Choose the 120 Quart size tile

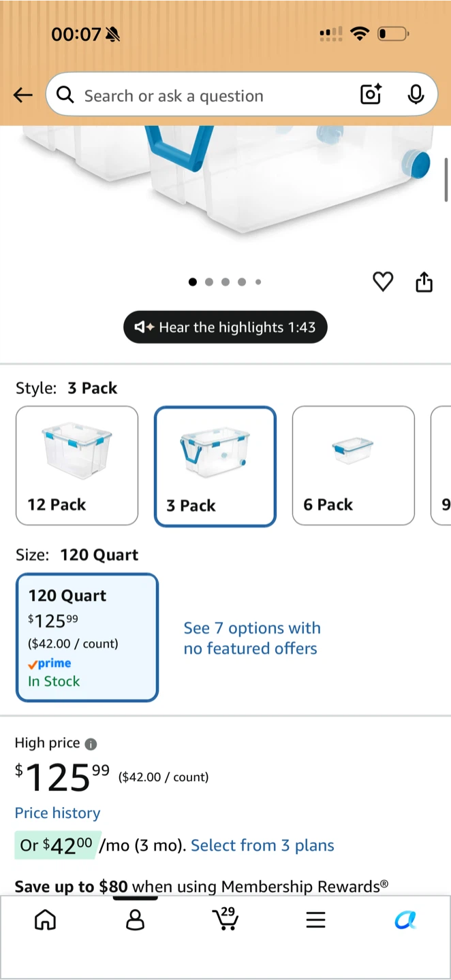87,638
